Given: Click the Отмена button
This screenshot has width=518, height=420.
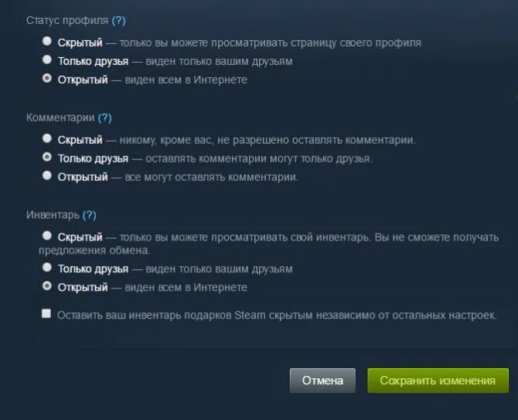Looking at the screenshot, I should point(322,381).
